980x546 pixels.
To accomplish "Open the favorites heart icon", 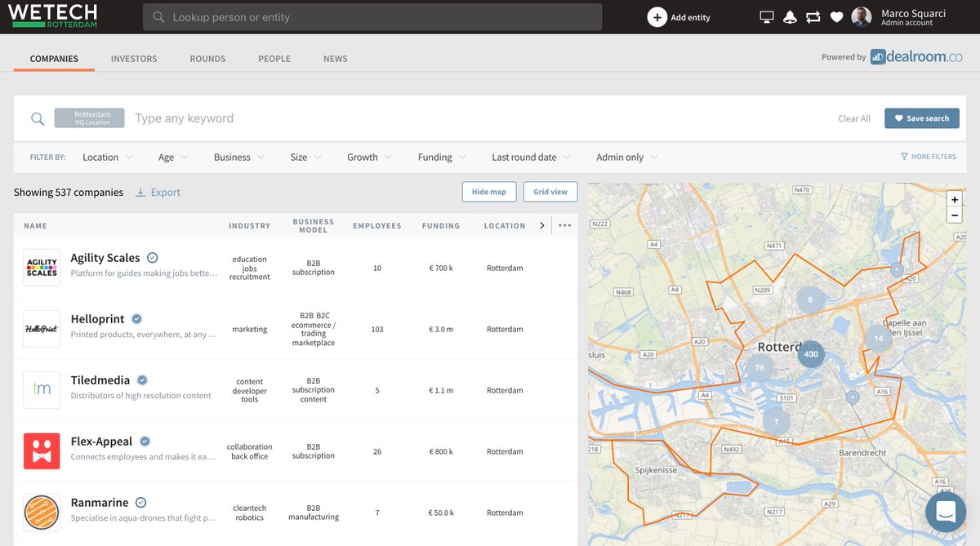I will tap(836, 17).
